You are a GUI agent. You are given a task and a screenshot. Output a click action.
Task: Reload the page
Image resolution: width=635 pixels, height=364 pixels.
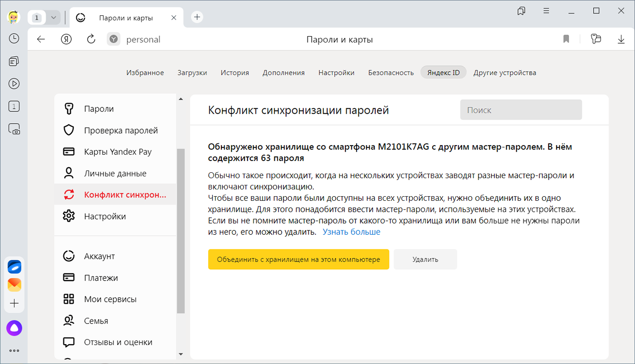pyautogui.click(x=91, y=39)
